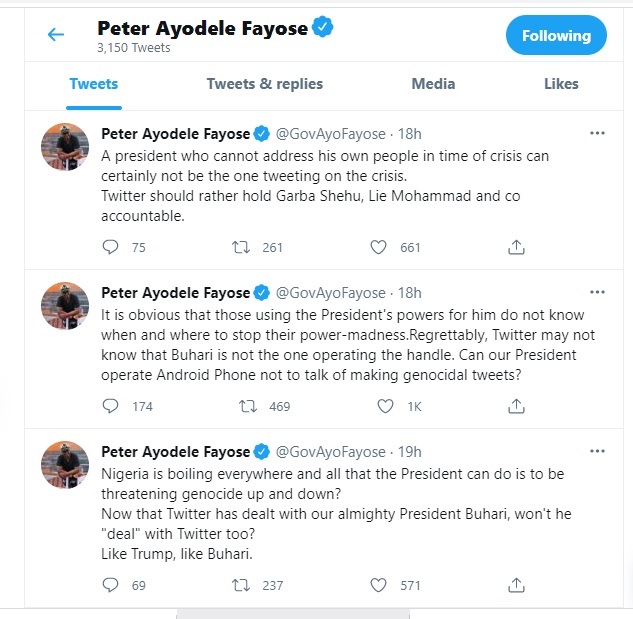Open more options on the second tweet
The image size is (633, 619).
[x=597, y=292]
